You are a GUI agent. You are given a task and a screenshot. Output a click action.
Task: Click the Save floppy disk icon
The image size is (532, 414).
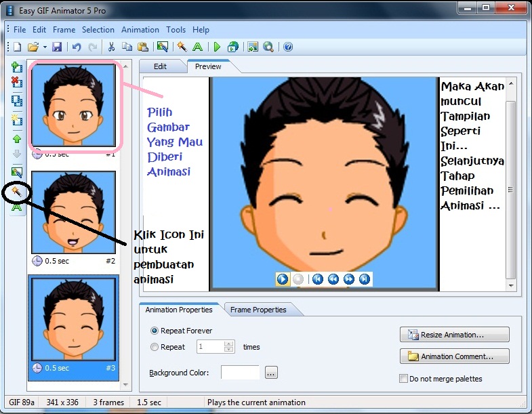coord(57,47)
